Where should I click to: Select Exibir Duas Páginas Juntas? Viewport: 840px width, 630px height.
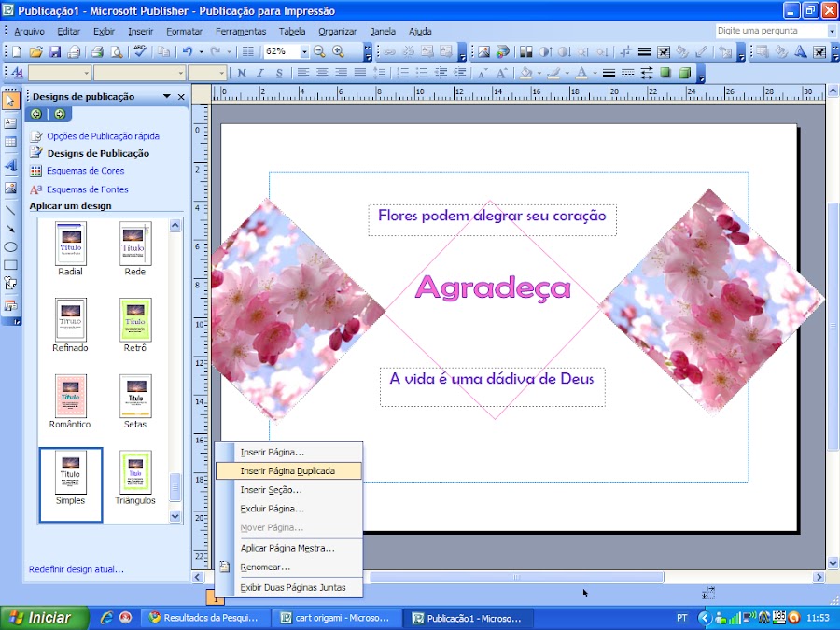pos(288,587)
